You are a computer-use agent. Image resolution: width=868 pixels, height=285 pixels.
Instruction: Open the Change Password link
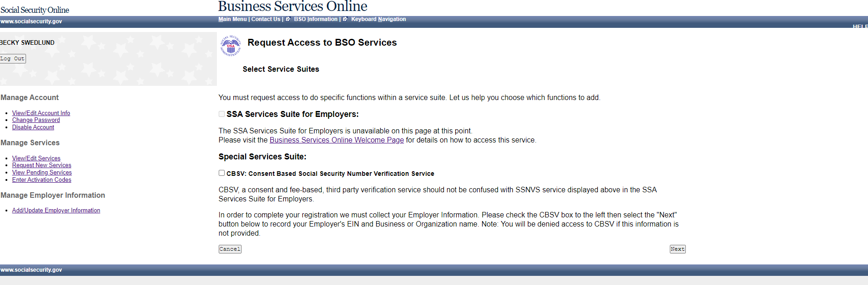(36, 120)
